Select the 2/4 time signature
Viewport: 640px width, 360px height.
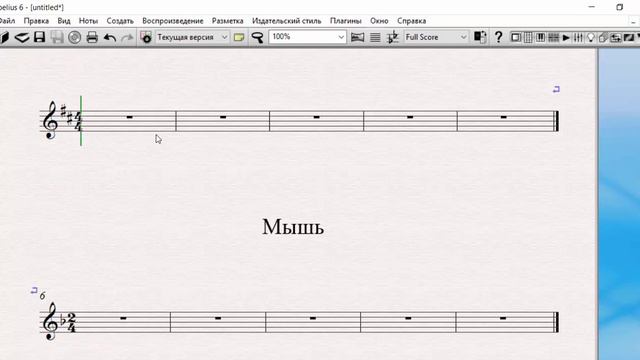[x=72, y=322]
